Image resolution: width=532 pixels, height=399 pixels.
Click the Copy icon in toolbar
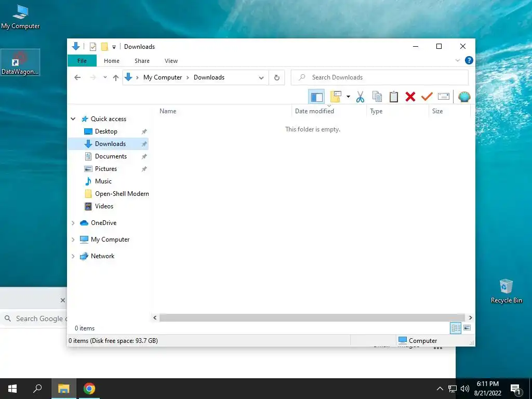(377, 97)
